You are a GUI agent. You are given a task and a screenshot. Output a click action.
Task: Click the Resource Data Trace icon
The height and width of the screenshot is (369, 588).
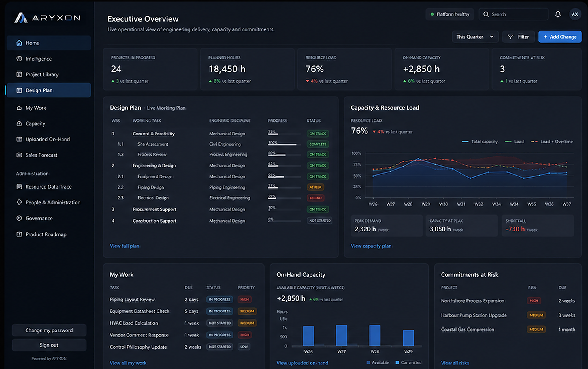[19, 187]
